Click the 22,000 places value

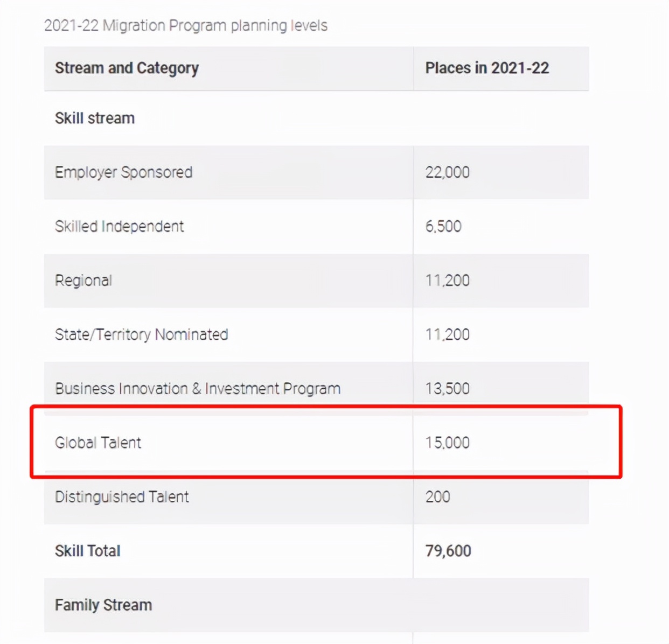click(447, 172)
